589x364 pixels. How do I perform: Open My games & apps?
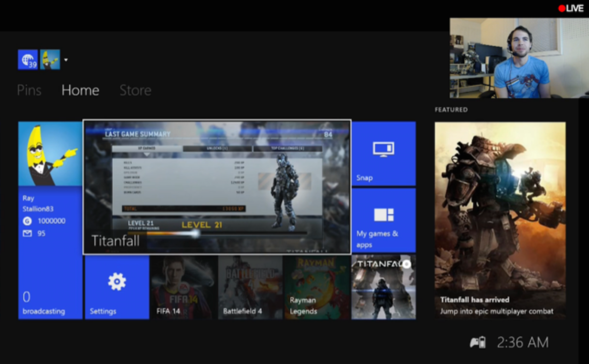pyautogui.click(x=384, y=221)
